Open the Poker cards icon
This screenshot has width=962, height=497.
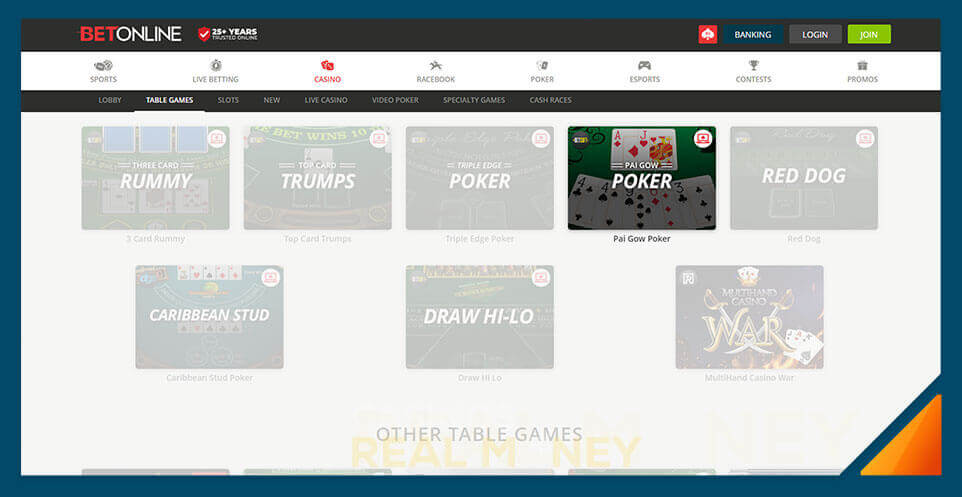[542, 65]
